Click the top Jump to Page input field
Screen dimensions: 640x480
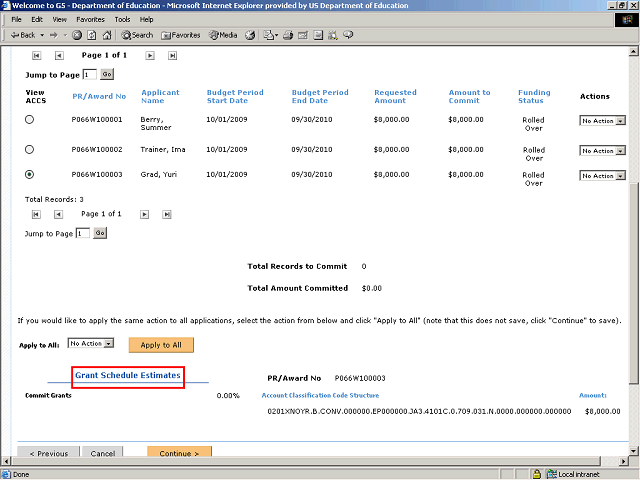pyautogui.click(x=89, y=74)
